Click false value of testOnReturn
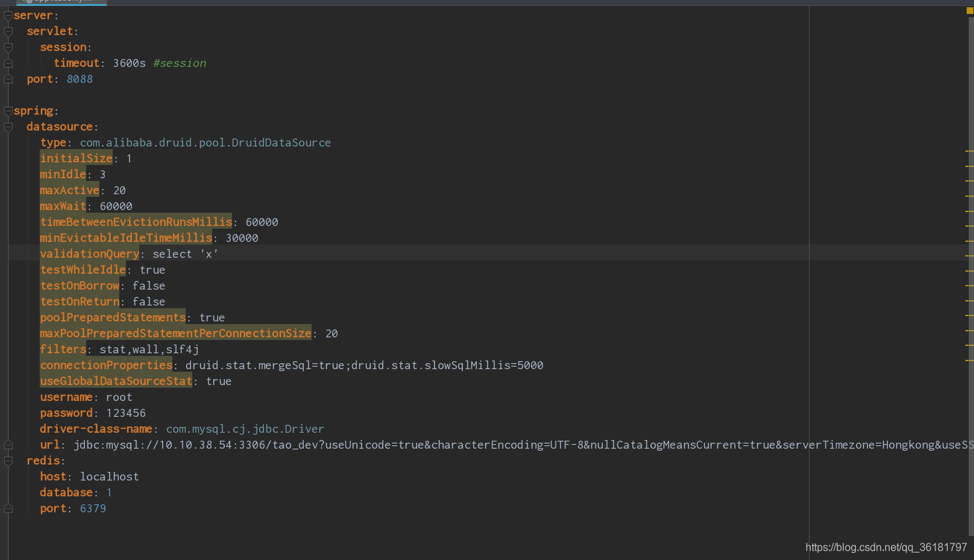The width and height of the screenshot is (974, 560). click(149, 302)
